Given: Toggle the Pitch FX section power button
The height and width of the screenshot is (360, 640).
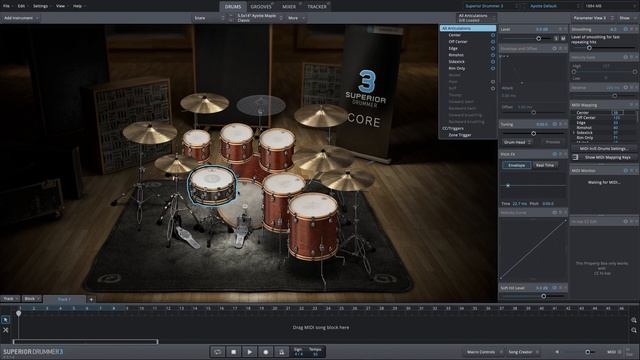Looking at the screenshot, I should pyautogui.click(x=554, y=154).
